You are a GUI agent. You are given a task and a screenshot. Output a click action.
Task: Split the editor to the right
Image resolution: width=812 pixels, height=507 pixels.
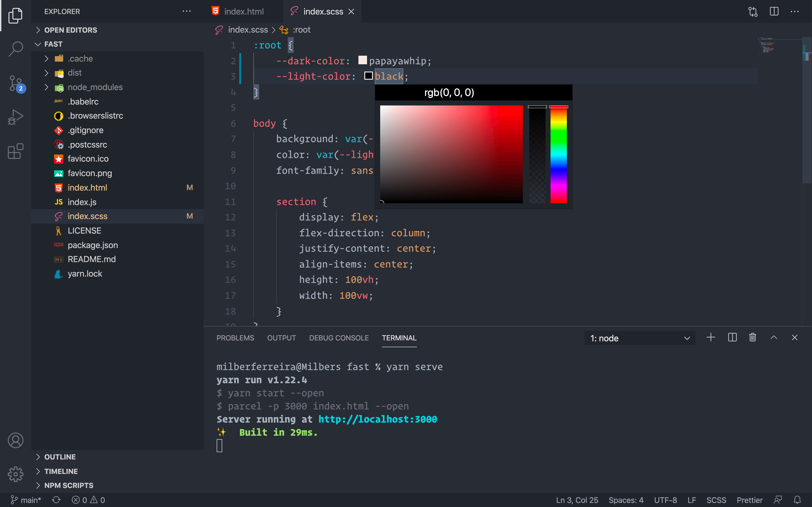point(774,12)
